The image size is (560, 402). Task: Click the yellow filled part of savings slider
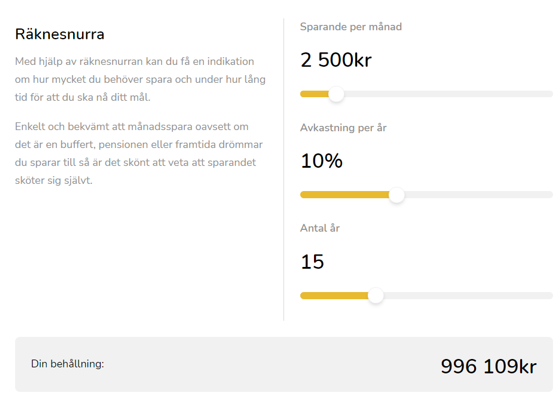coord(314,94)
